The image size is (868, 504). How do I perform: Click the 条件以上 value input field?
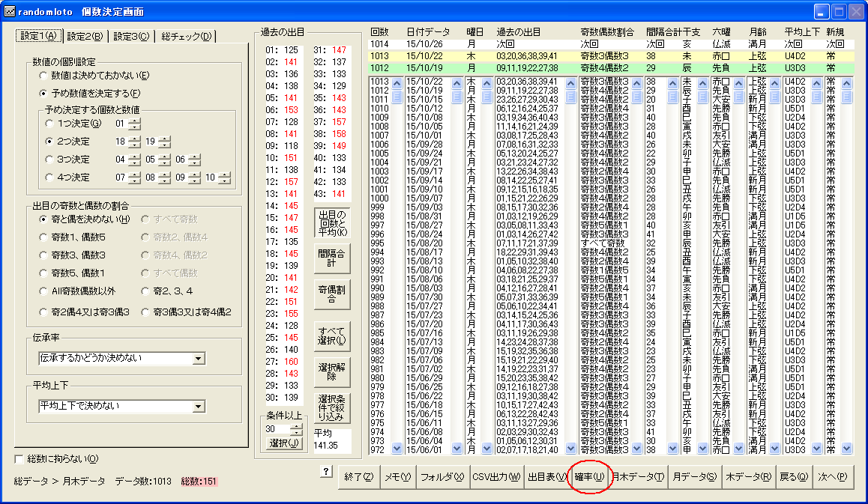click(x=277, y=429)
